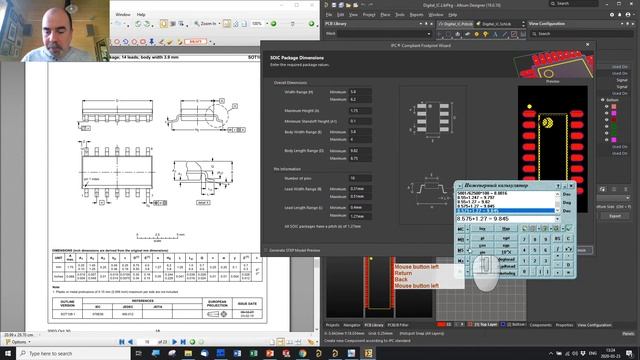Switch to the Properties panel tab
Screen dimensions: 640x360
tap(564, 325)
